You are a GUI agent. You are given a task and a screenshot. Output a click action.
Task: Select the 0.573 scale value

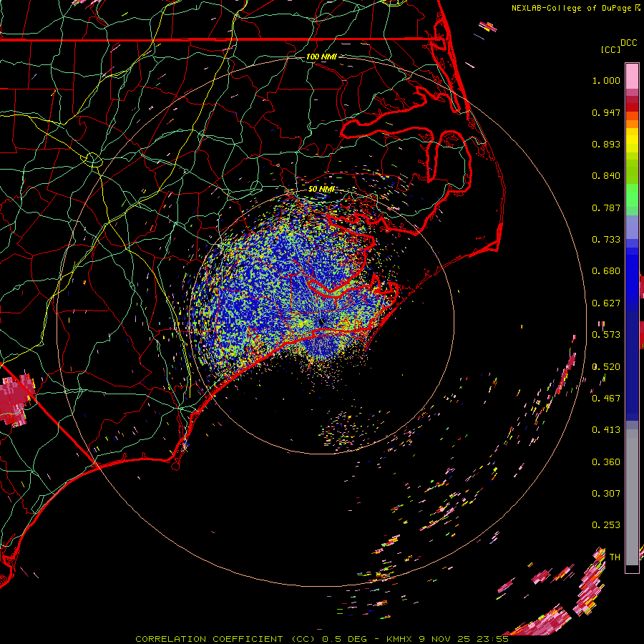[606, 335]
